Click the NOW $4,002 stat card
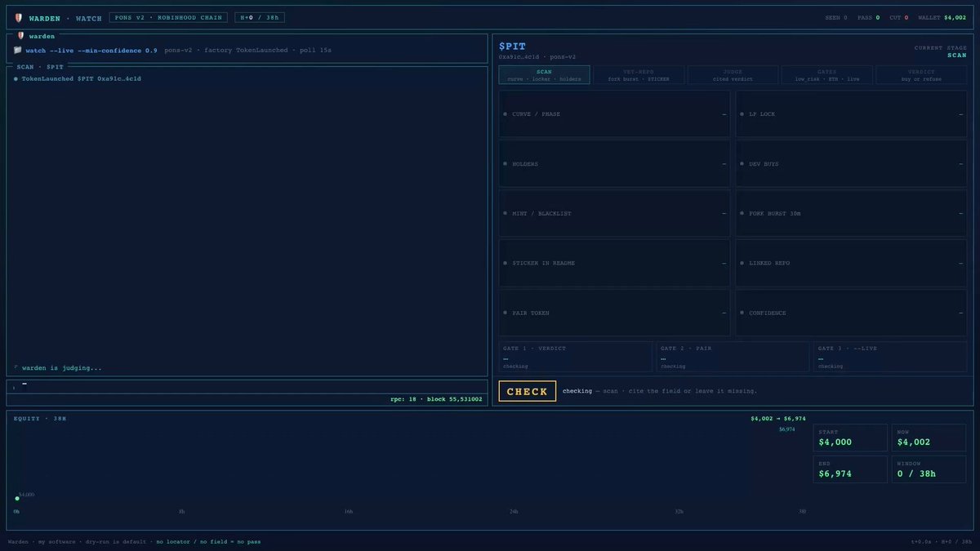Viewport: 980px width, 551px height. tap(929, 438)
